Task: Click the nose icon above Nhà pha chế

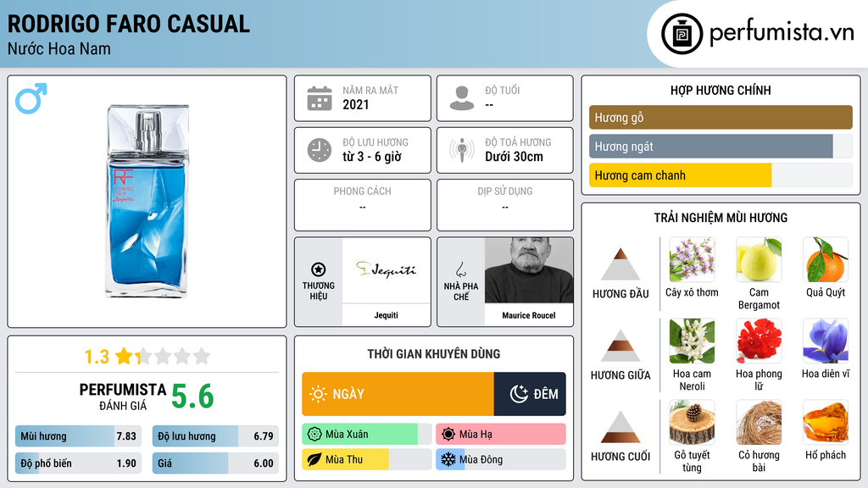Action: 460,269
